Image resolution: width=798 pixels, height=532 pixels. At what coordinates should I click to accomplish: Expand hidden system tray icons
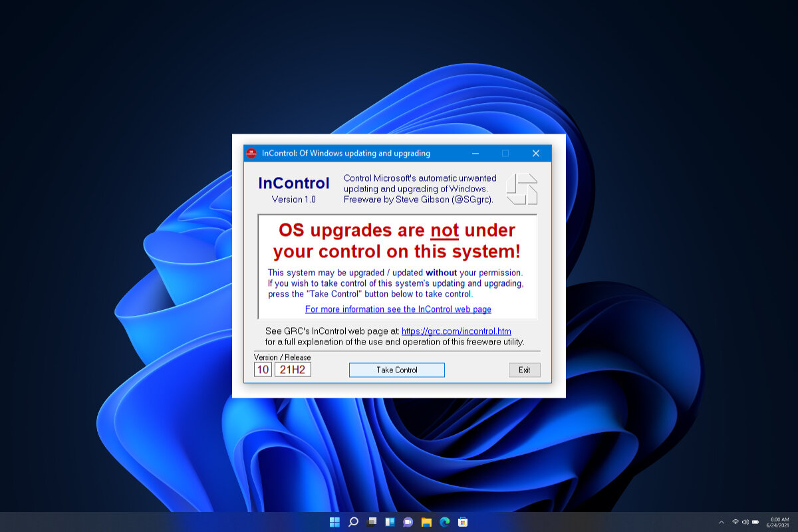pos(722,522)
